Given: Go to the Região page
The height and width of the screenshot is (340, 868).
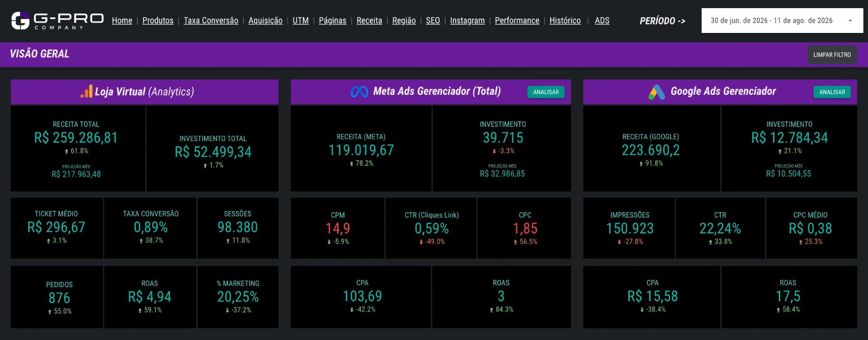Looking at the screenshot, I should click(x=404, y=20).
